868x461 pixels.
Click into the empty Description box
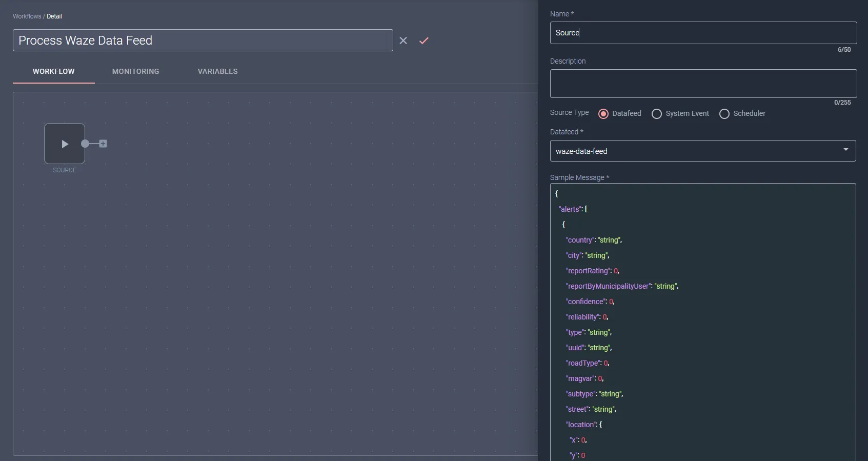pos(703,84)
